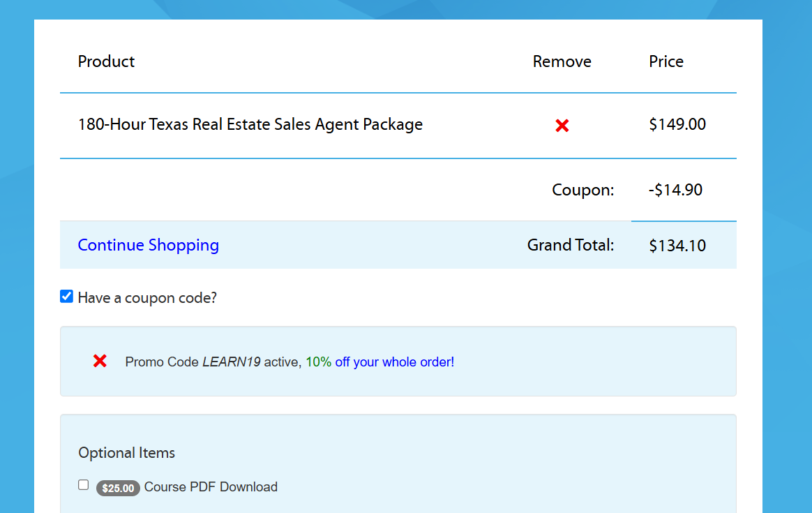Remove the LEARN19 promo code
The image size is (812, 513).
point(100,361)
